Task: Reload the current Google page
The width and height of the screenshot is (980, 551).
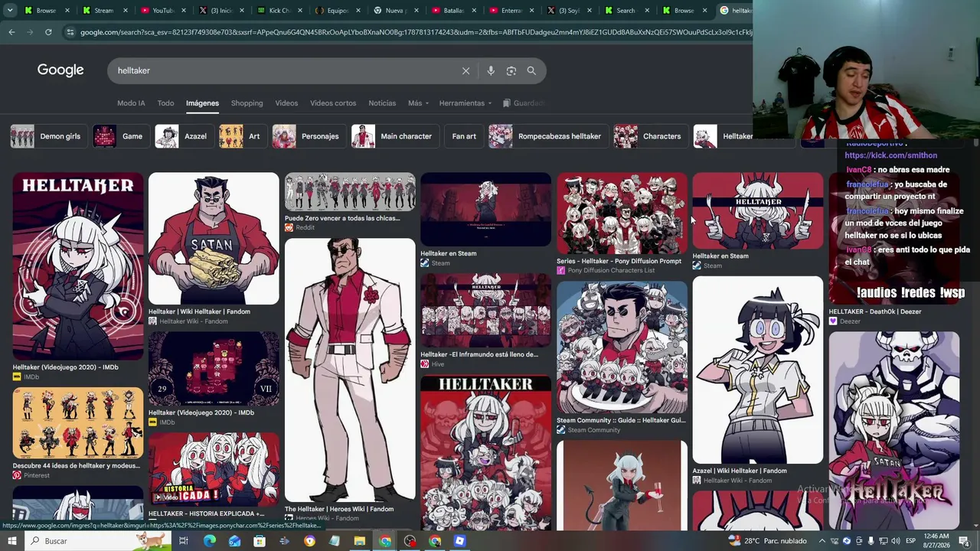Action: tap(48, 32)
